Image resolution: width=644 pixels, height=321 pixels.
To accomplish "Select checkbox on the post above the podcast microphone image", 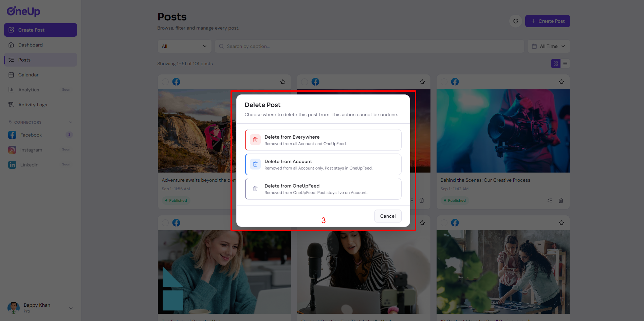I will pyautogui.click(x=305, y=82).
